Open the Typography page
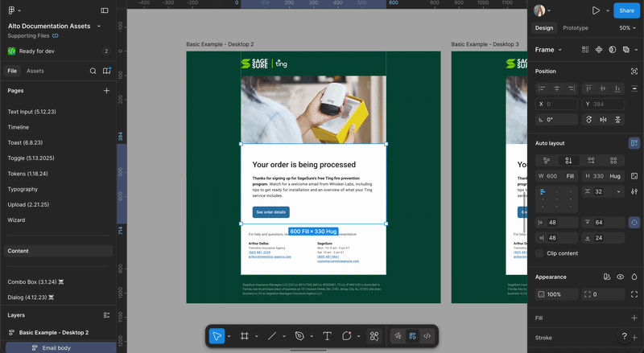This screenshot has width=644, height=353. click(x=23, y=189)
